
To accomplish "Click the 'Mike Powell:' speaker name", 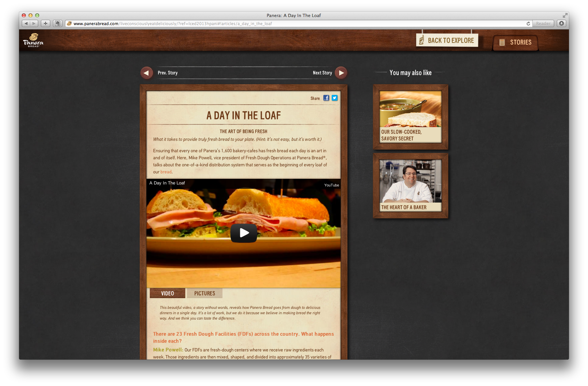I will [168, 349].
